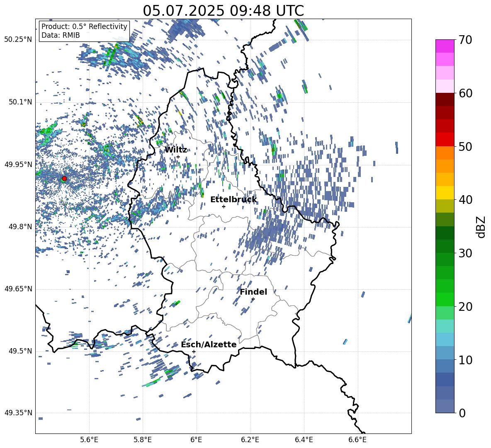The width and height of the screenshot is (491, 448).
Task: Click the 6.2°E longitude label
Action: coord(250,440)
